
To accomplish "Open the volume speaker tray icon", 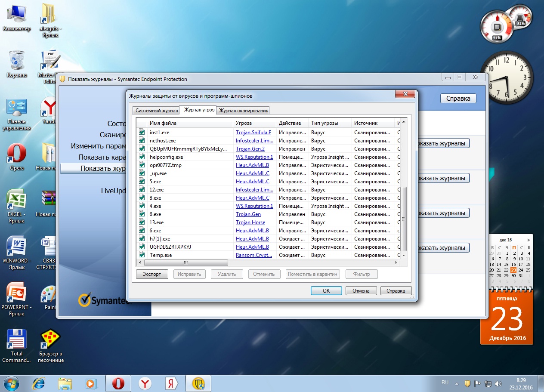I will 498,383.
